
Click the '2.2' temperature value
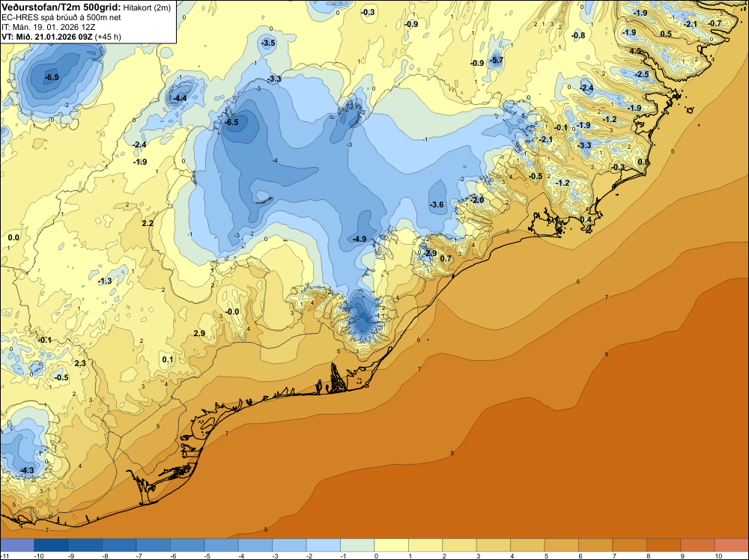[148, 223]
